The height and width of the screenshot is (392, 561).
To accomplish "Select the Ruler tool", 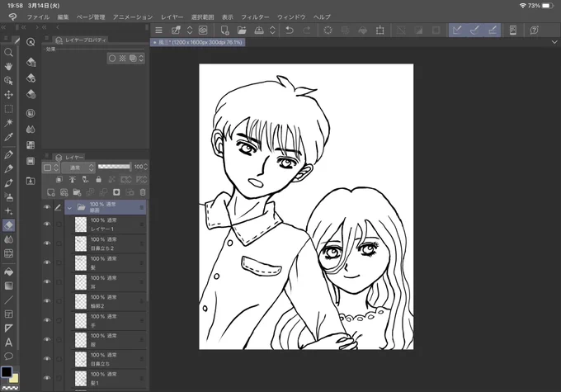I will (x=8, y=328).
